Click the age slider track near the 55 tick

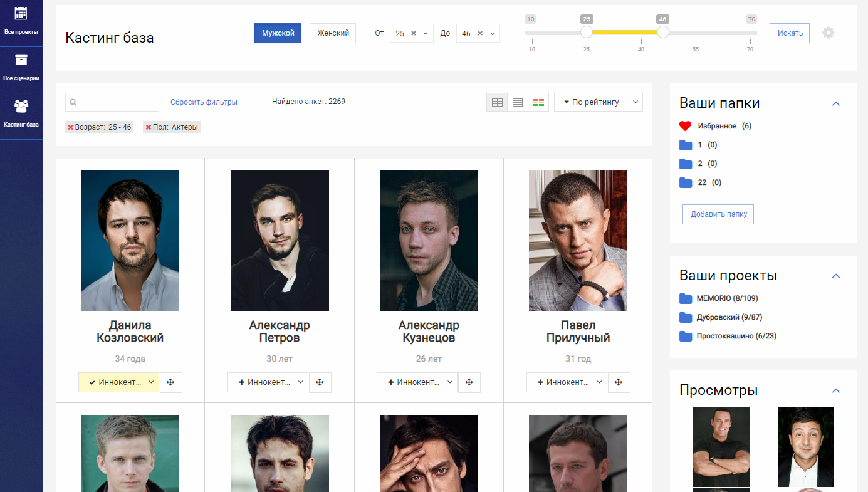(x=696, y=33)
